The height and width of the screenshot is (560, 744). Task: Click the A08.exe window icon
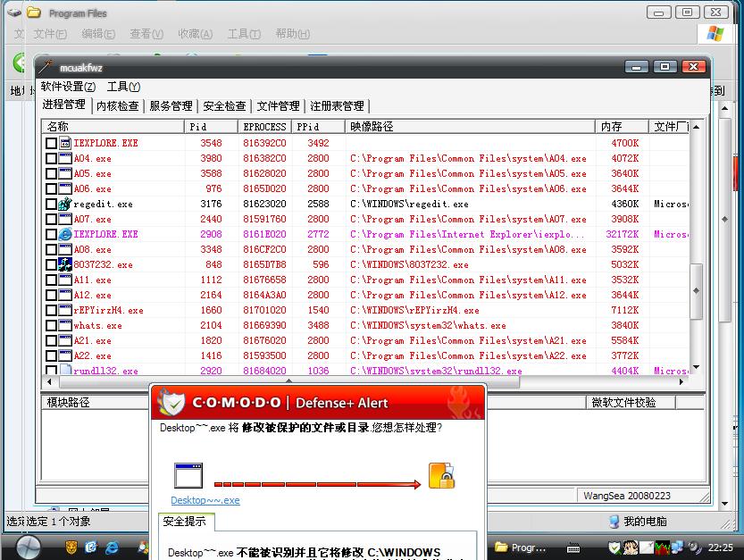[65, 249]
